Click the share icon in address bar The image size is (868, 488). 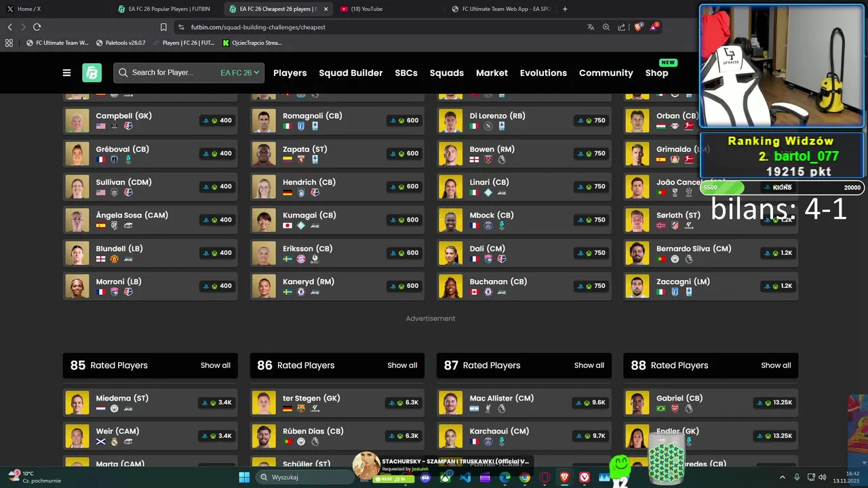[622, 27]
